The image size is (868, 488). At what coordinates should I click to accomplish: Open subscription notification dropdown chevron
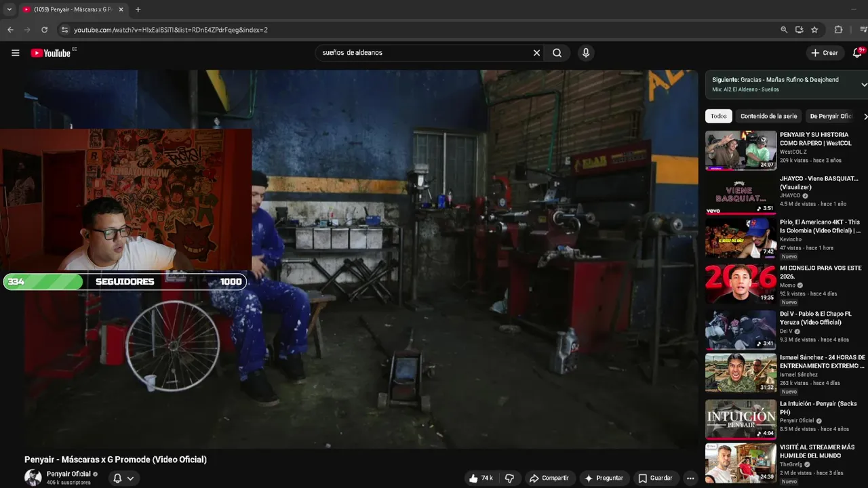click(130, 478)
